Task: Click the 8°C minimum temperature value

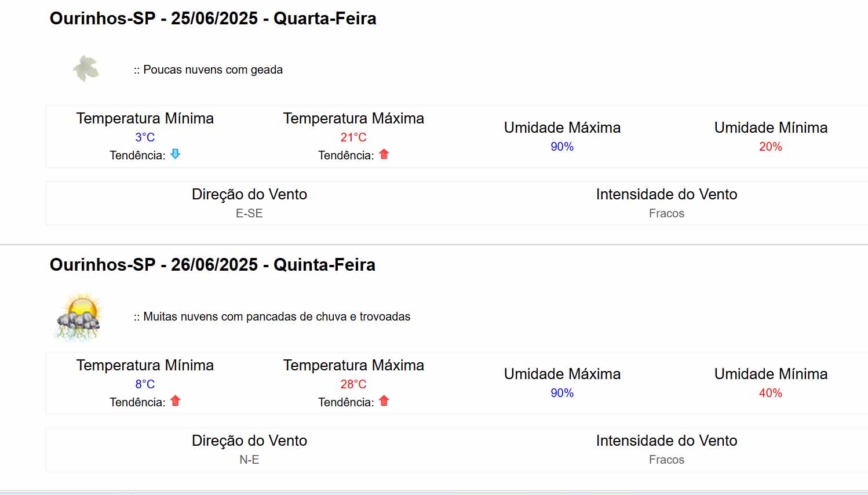Action: tap(145, 384)
